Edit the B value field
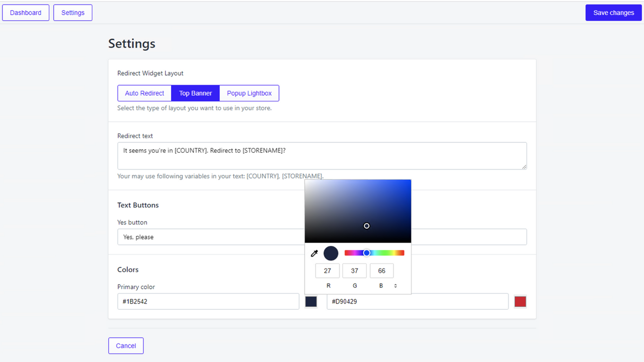 click(x=381, y=270)
